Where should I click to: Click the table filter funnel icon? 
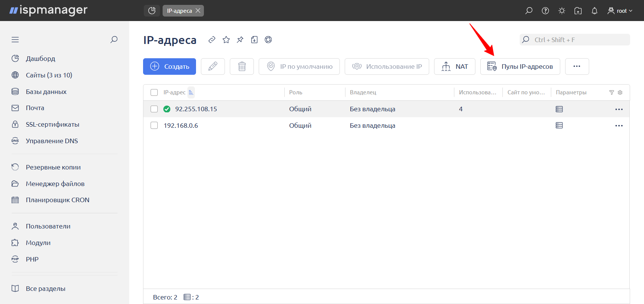pos(611,92)
